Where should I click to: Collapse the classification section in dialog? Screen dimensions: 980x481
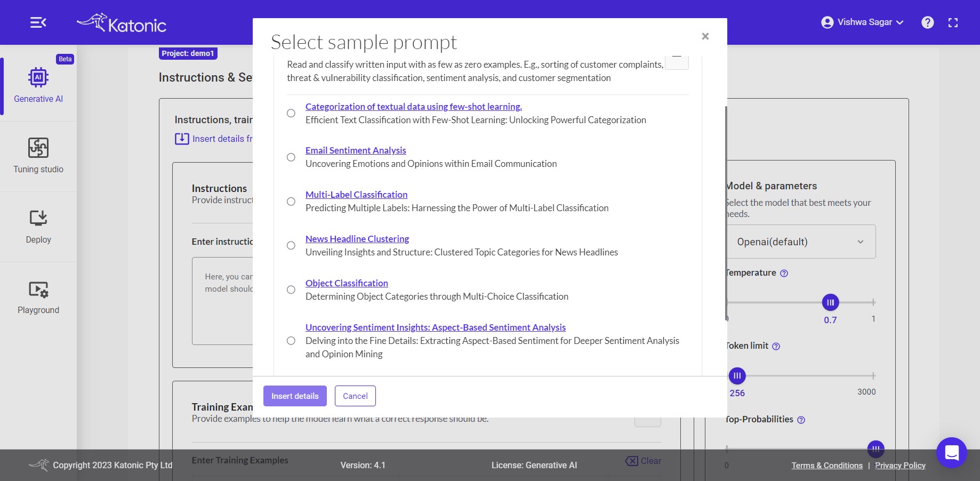coord(677,62)
